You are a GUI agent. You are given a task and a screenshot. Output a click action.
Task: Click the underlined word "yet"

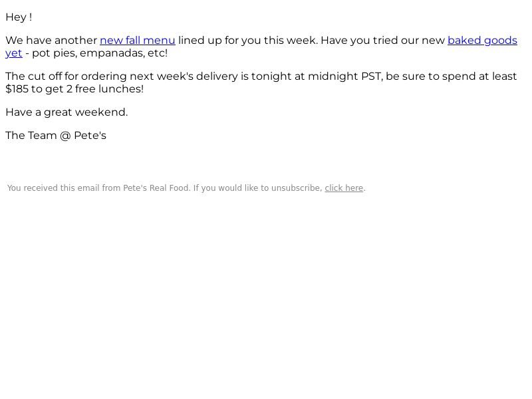13,53
